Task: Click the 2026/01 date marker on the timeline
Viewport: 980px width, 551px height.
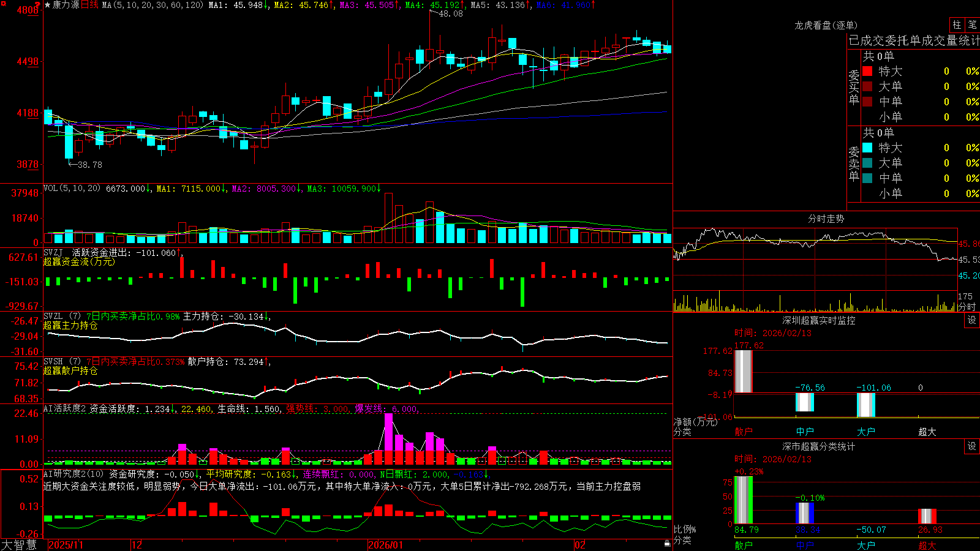Action: (386, 545)
